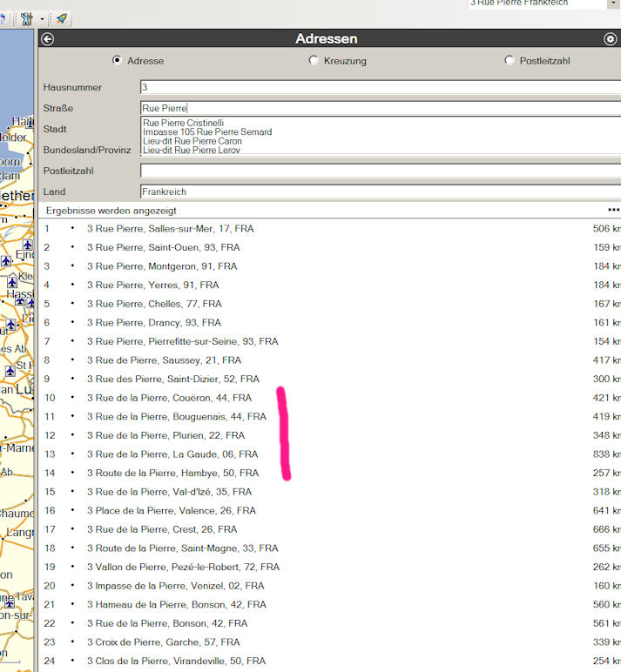Choose the Postleitzahl radio option

click(x=510, y=61)
